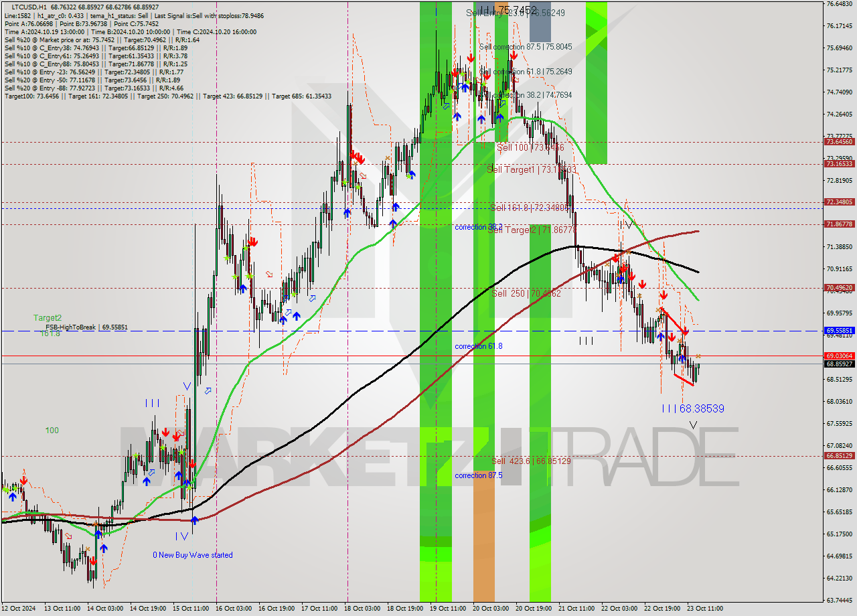Click the 67.55925 price axis label

click(x=839, y=424)
